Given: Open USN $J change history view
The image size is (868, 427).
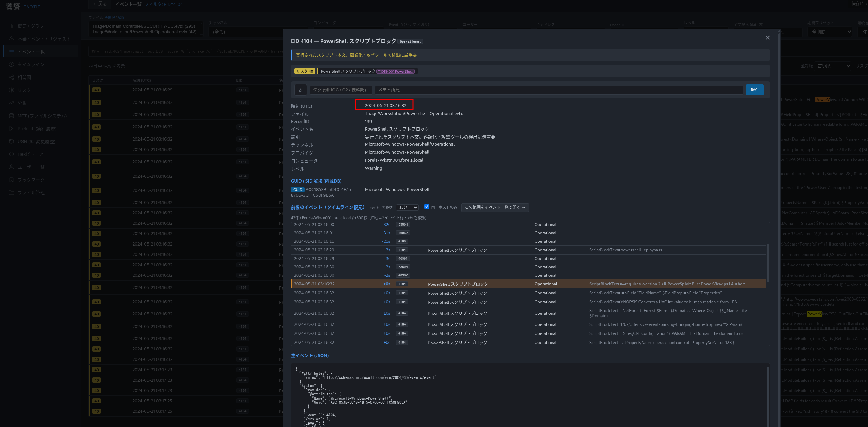Looking at the screenshot, I should pyautogui.click(x=41, y=142).
